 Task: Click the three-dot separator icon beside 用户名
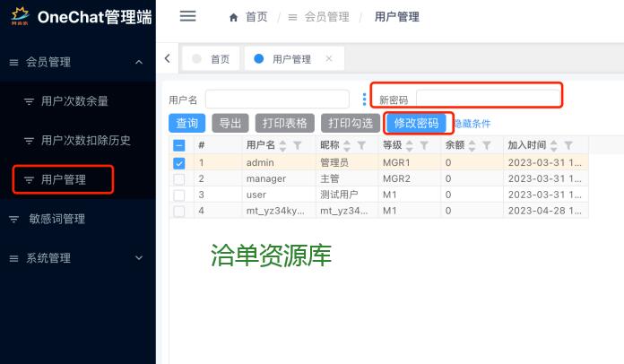(x=364, y=99)
